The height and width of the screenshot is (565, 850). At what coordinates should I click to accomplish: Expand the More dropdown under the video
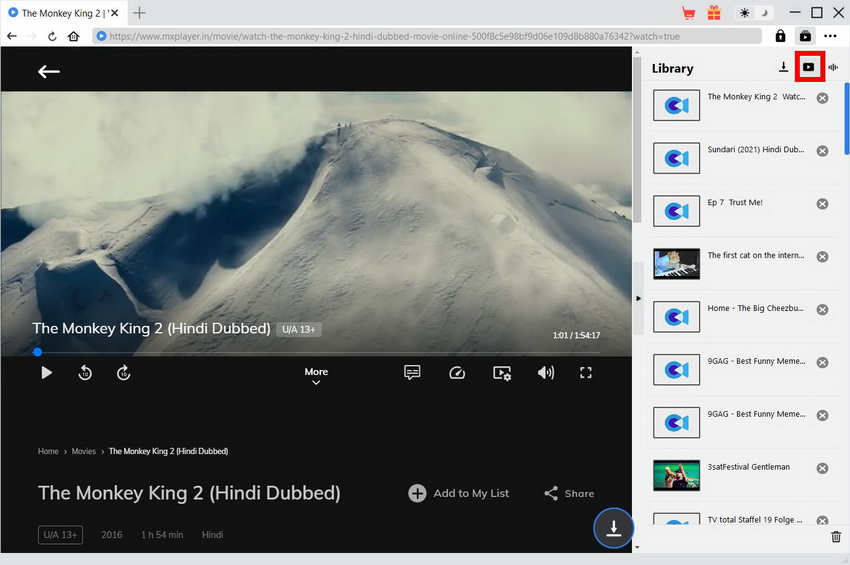click(316, 376)
